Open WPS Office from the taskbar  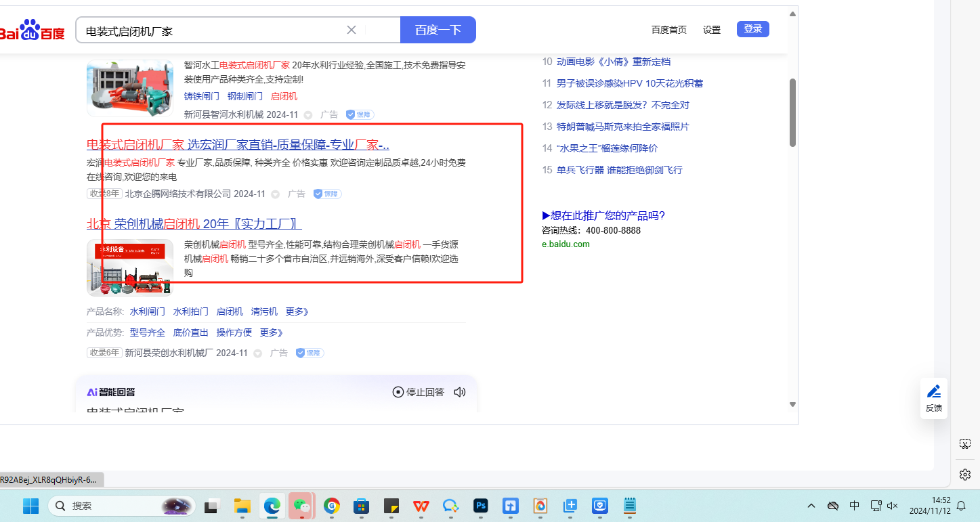(421, 505)
